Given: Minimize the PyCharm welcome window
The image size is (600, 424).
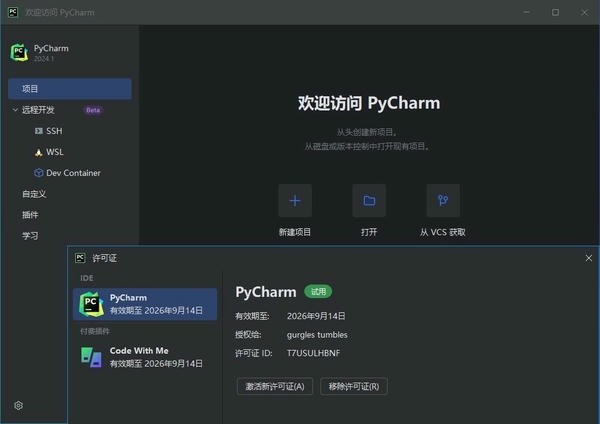Looking at the screenshot, I should point(527,12).
